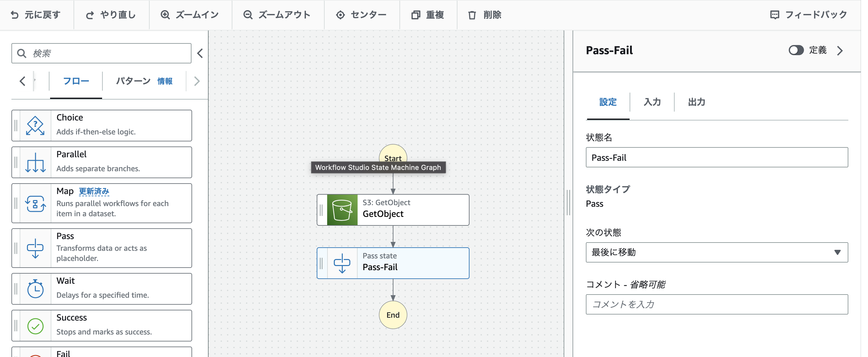Select the Choice state diamond icon
The width and height of the screenshot is (868, 357).
click(36, 126)
